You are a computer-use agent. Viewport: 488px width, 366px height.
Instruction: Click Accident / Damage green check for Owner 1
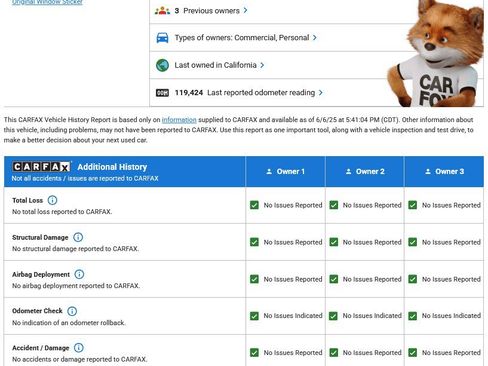[x=254, y=353]
